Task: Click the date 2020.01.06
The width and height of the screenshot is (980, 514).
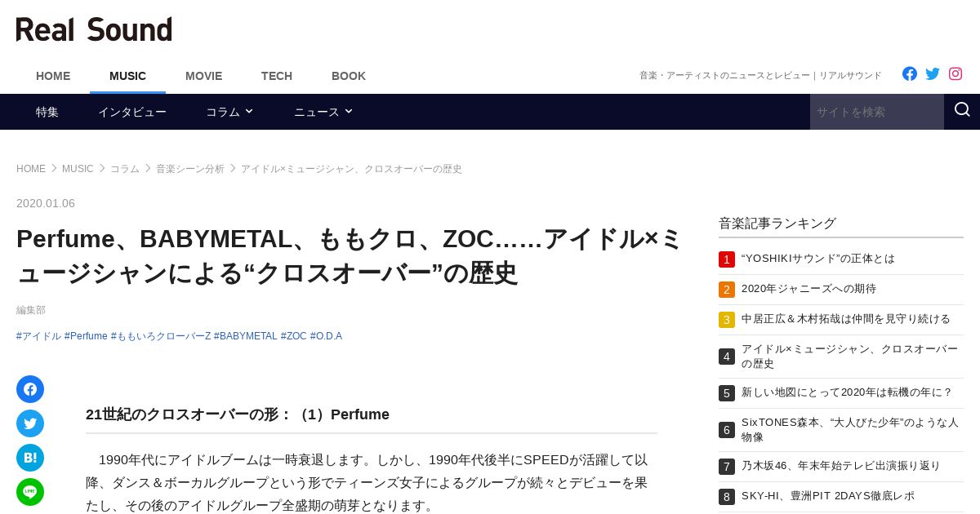Action: coord(46,203)
